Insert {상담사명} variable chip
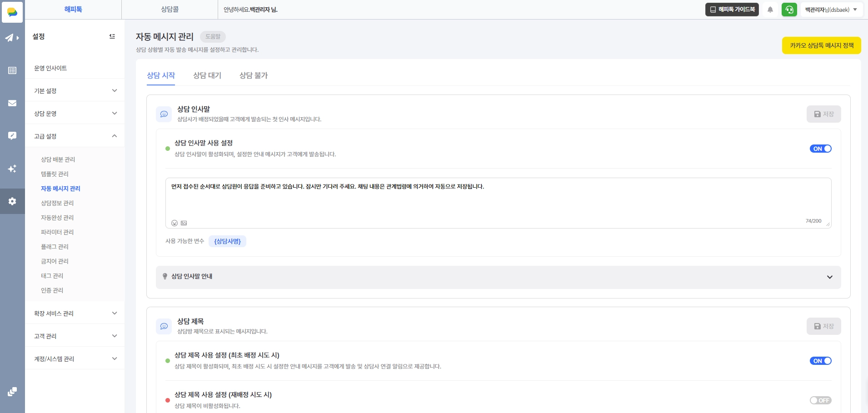This screenshot has height=413, width=868. coord(227,241)
